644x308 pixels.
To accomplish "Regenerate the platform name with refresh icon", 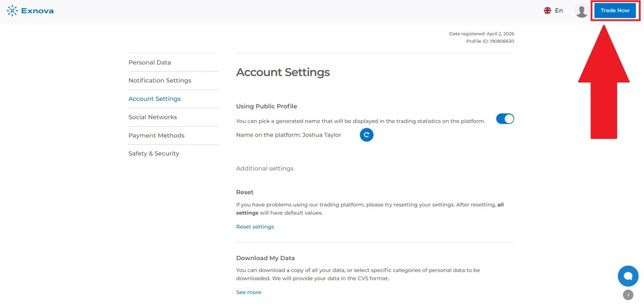I will click(x=366, y=135).
